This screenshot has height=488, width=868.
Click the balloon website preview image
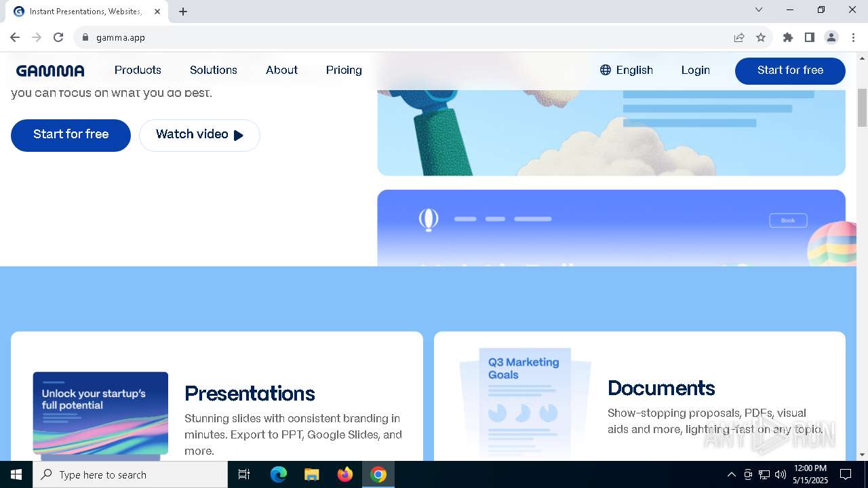click(x=611, y=228)
